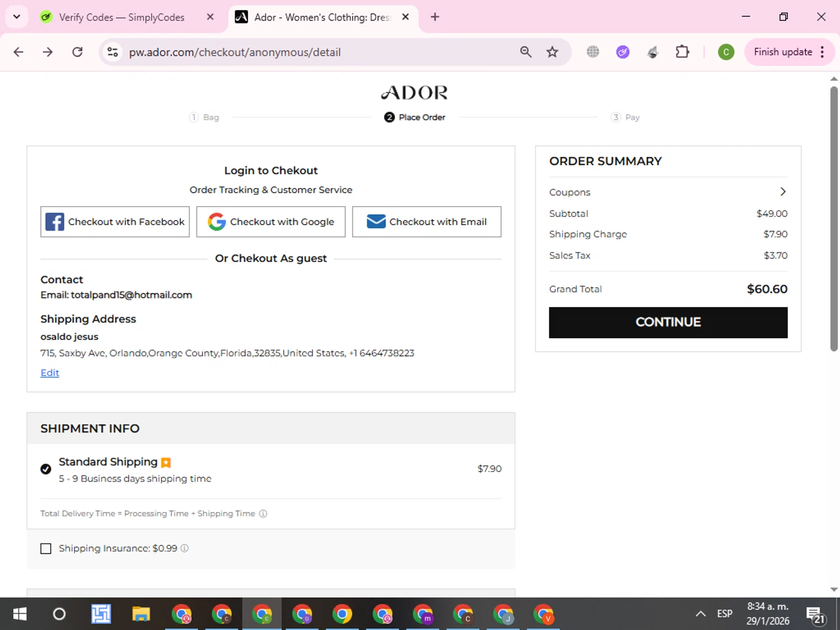Image resolution: width=840 pixels, height=630 pixels.
Task: Go to the Bag step
Action: pos(204,117)
